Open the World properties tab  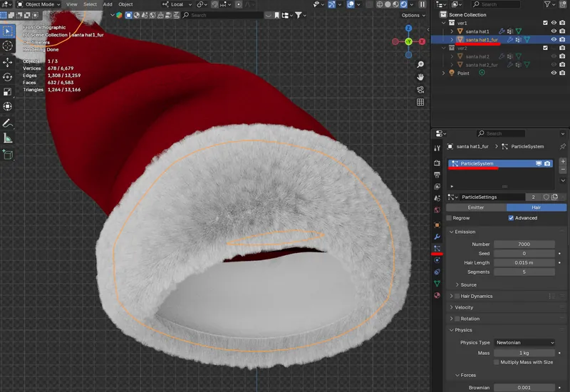tap(437, 210)
